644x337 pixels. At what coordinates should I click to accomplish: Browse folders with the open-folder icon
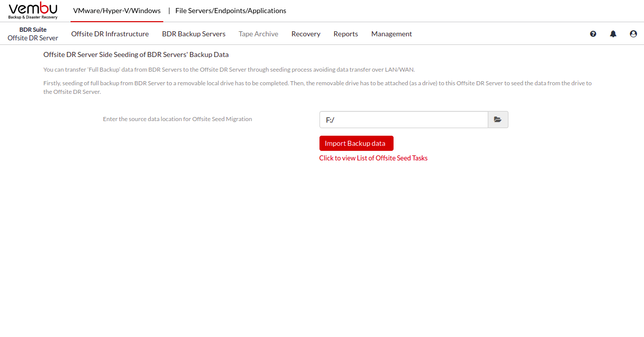tap(498, 120)
